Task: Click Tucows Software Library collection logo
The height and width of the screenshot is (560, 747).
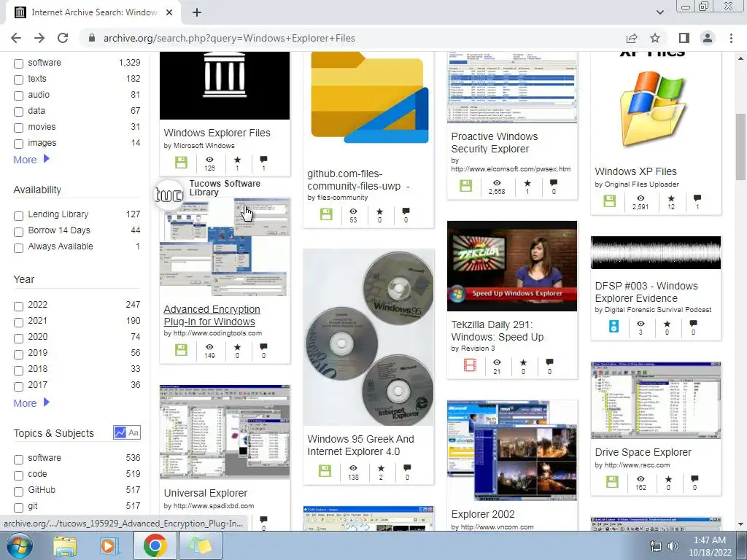Action: 169,194
